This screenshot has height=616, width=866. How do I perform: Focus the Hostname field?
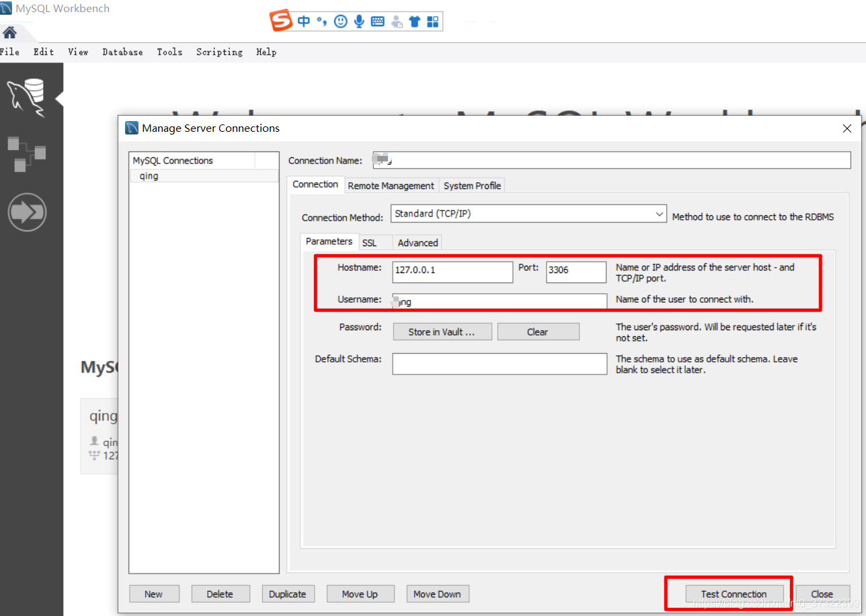pos(452,272)
